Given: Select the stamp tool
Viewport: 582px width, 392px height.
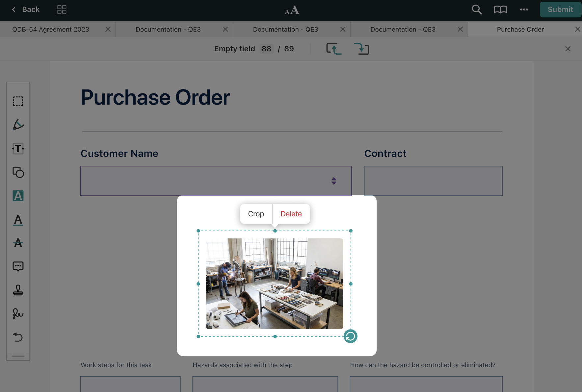Looking at the screenshot, I should [x=18, y=290].
